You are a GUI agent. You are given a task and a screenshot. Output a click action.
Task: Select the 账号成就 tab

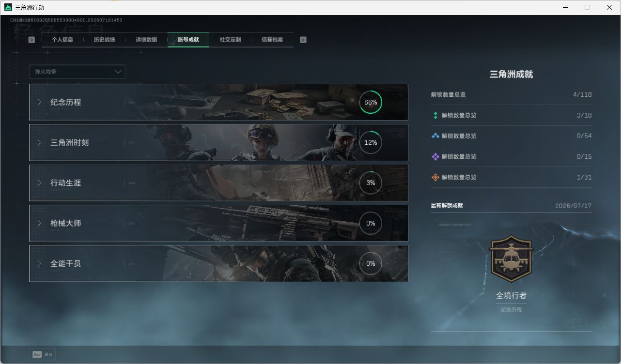click(188, 40)
